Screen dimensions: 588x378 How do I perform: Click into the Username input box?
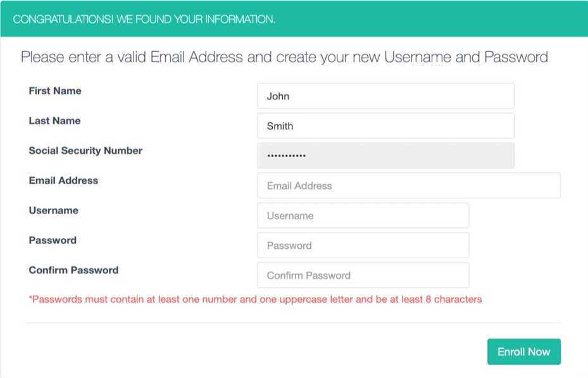pyautogui.click(x=363, y=215)
